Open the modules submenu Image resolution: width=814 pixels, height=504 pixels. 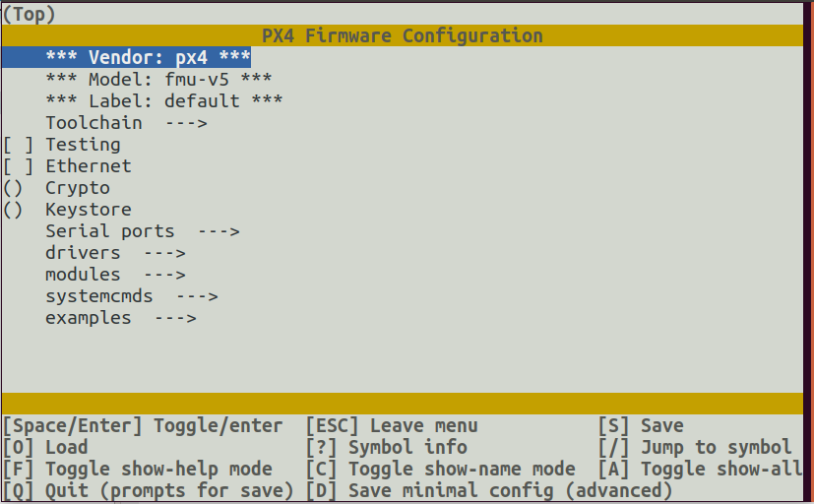click(x=115, y=275)
